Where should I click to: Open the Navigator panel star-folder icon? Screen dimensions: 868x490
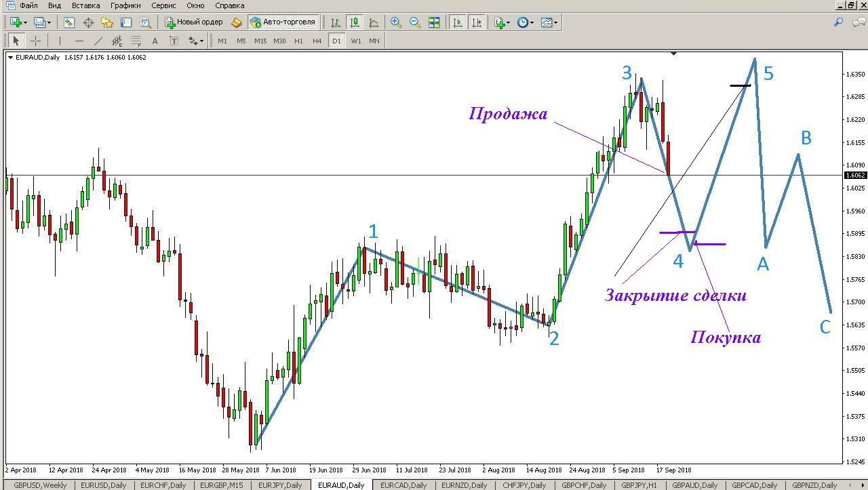(x=107, y=22)
